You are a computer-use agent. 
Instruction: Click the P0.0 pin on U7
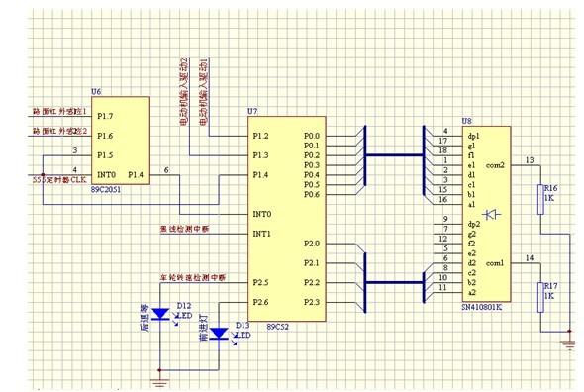312,136
